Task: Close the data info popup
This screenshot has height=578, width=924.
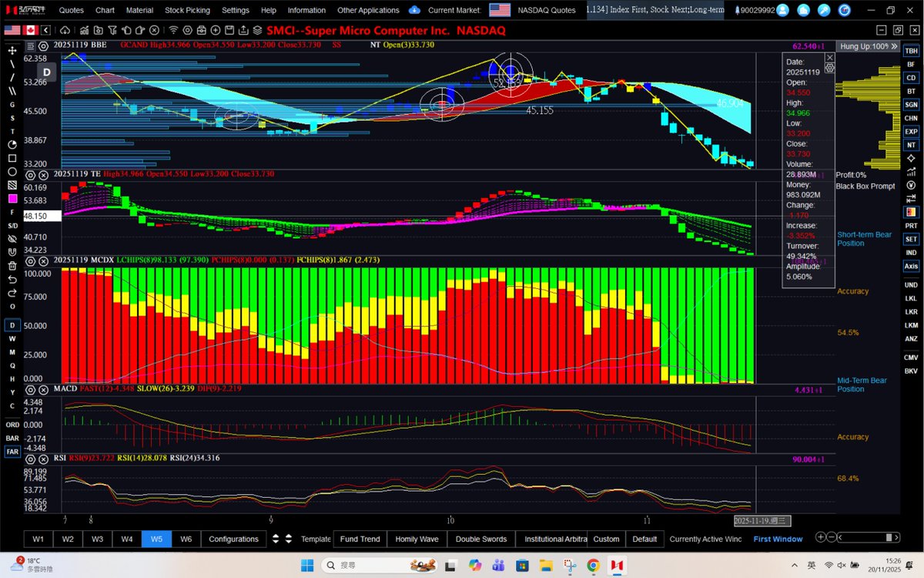Action: (829, 57)
